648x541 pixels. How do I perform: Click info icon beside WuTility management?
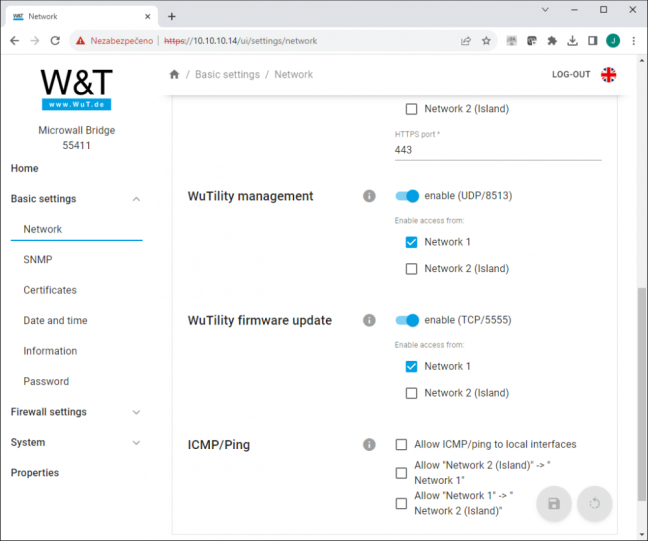[x=369, y=196]
